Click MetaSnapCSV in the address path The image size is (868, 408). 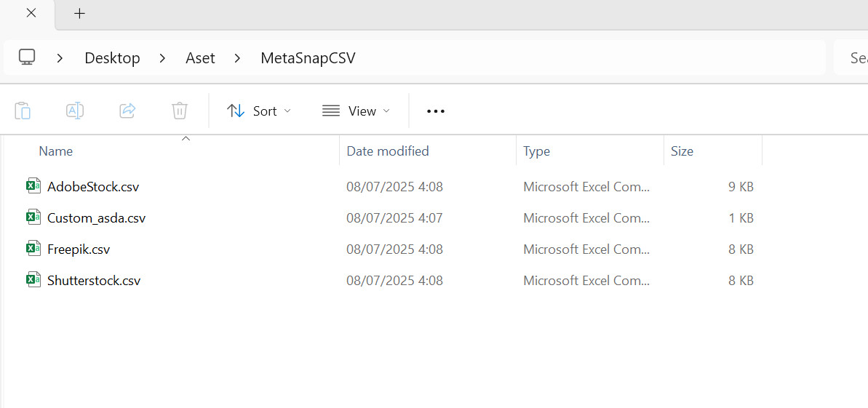308,57
